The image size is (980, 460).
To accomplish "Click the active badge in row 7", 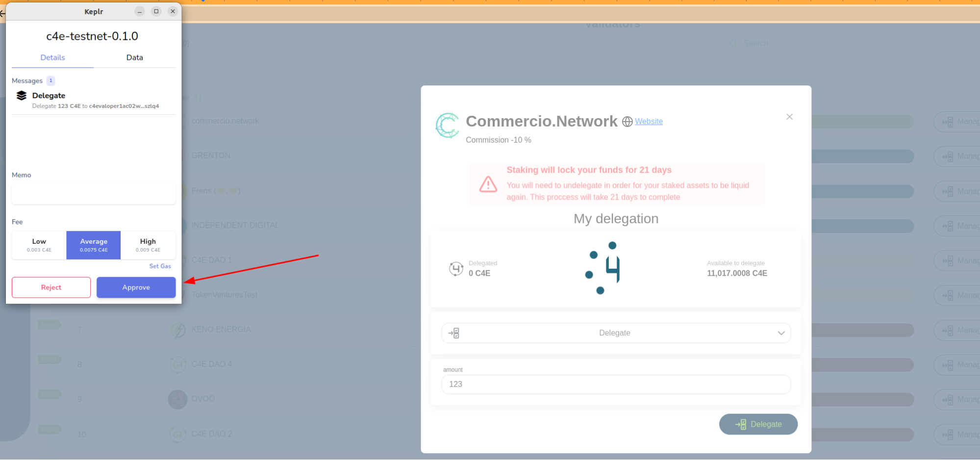I will [x=50, y=325].
